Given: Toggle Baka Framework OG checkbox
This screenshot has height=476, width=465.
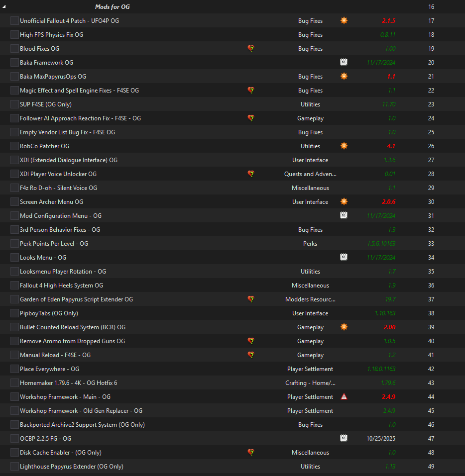Looking at the screenshot, I should click(14, 63).
